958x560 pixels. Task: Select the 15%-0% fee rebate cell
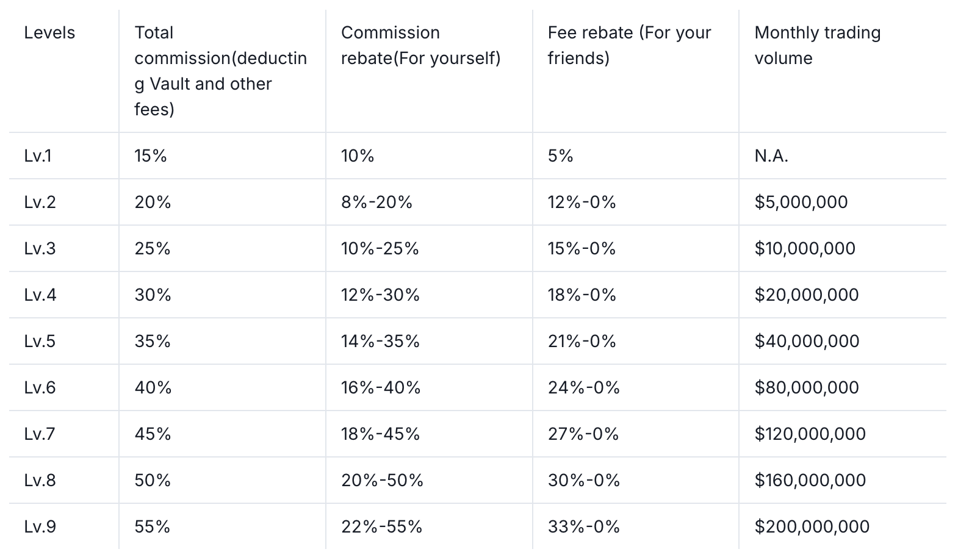click(x=582, y=249)
